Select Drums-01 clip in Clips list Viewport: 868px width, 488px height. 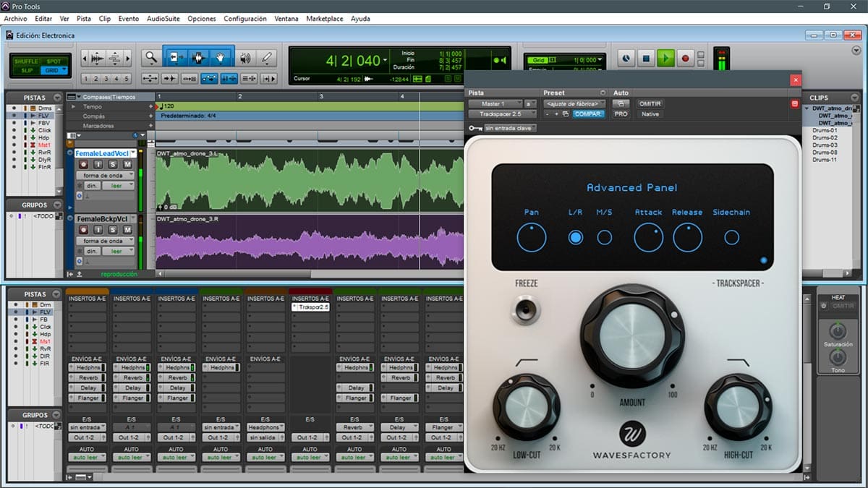(825, 130)
